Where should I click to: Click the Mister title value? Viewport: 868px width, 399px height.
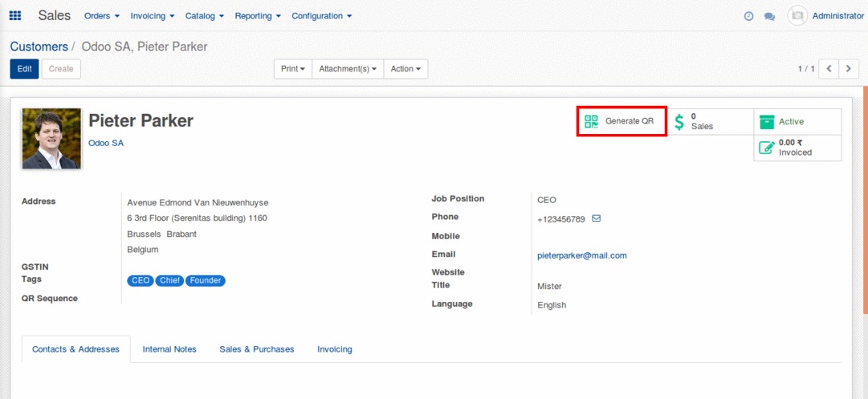coord(550,286)
